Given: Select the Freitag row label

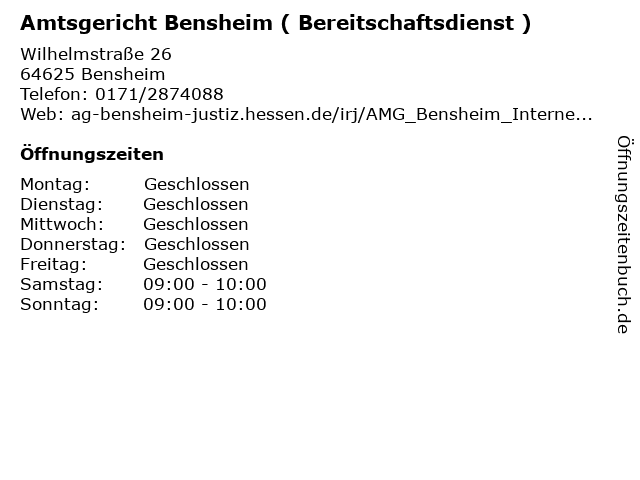Looking at the screenshot, I should (54, 264).
